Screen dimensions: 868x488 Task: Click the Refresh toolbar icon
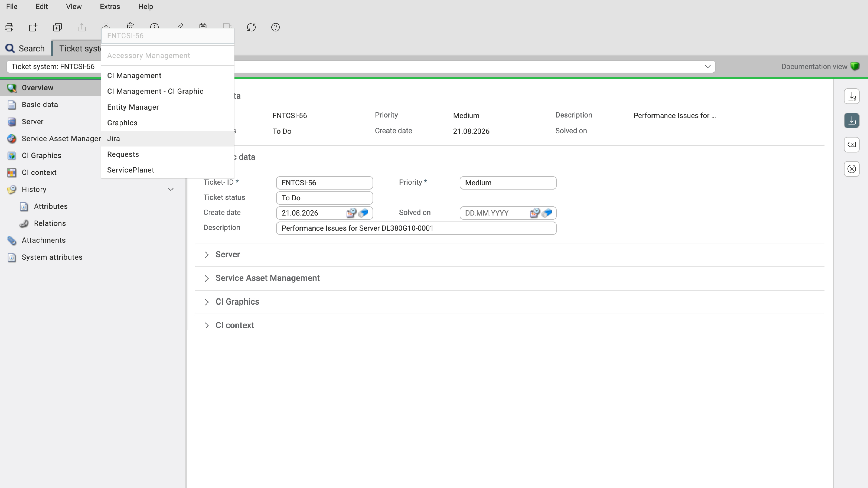[251, 27]
